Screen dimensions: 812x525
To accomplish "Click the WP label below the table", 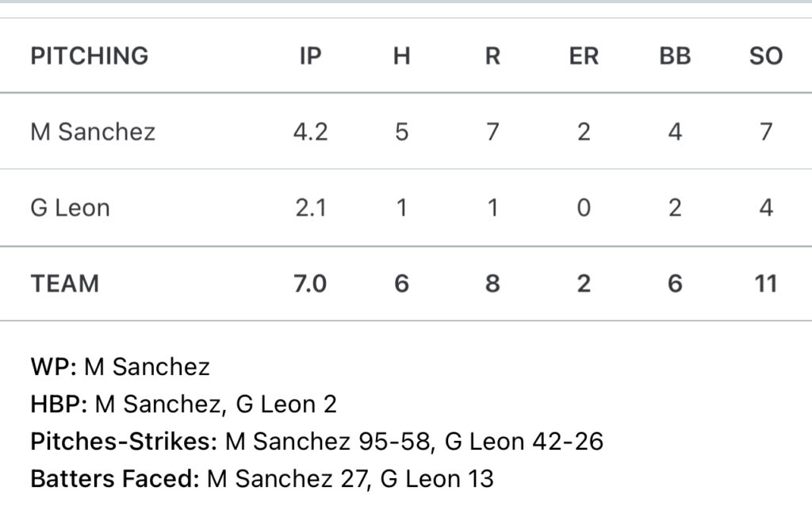I will coord(54,366).
